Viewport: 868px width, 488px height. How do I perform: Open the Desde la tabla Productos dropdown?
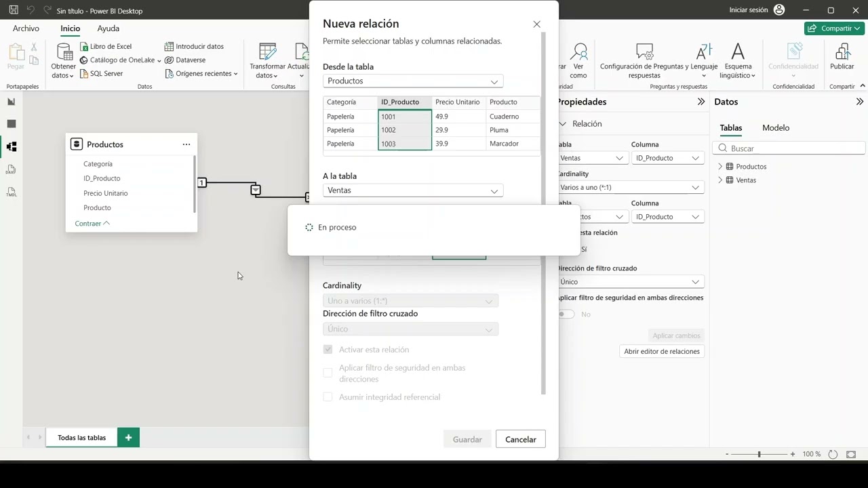(x=413, y=81)
